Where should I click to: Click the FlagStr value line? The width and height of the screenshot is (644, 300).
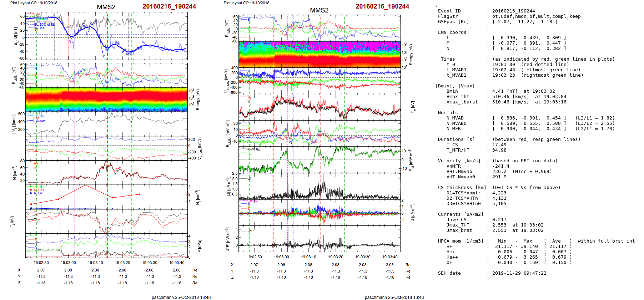[536, 16]
